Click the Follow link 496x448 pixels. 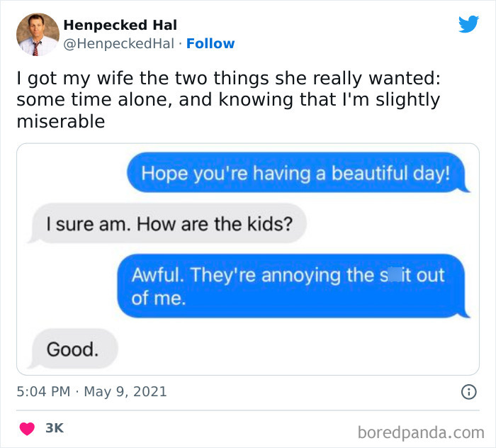210,44
